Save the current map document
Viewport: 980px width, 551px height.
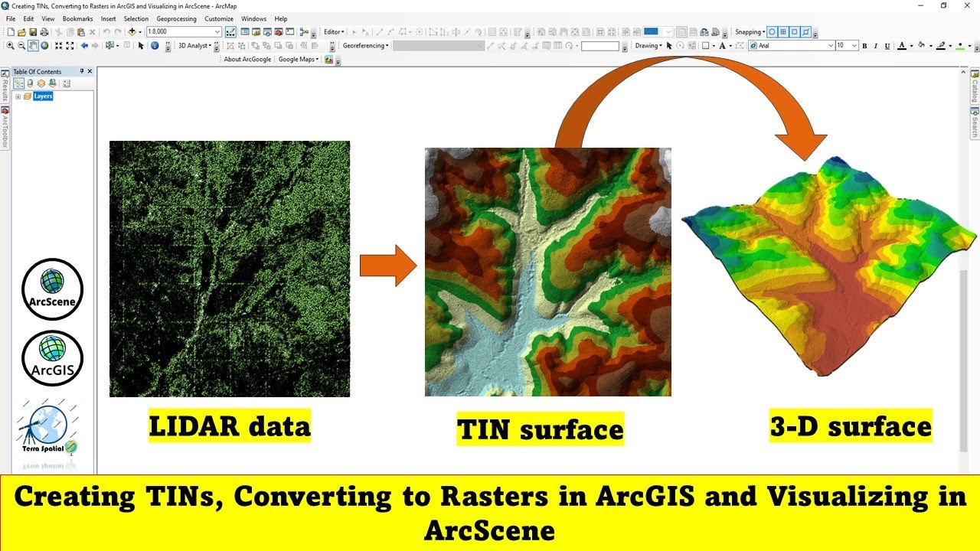(x=33, y=32)
